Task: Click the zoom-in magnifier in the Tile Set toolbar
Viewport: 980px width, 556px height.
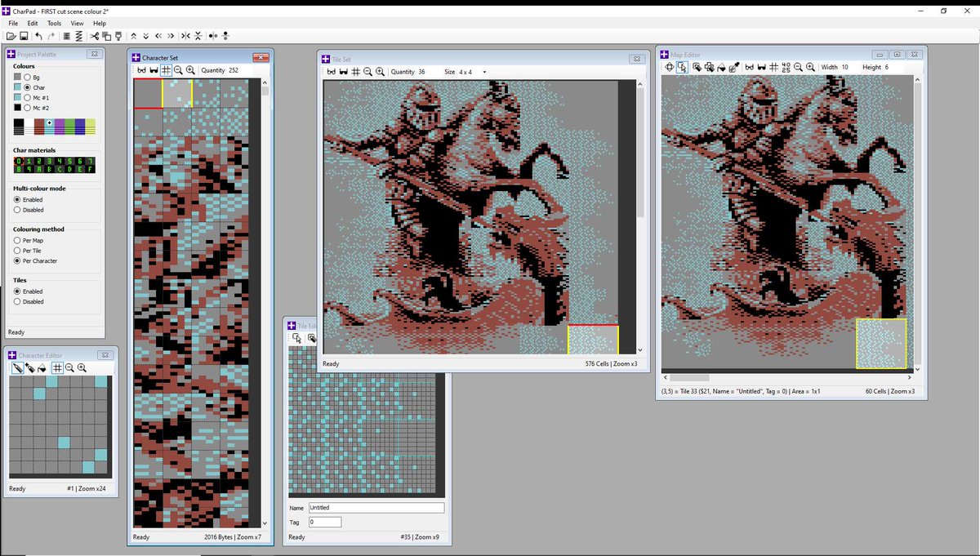Action: click(x=381, y=71)
